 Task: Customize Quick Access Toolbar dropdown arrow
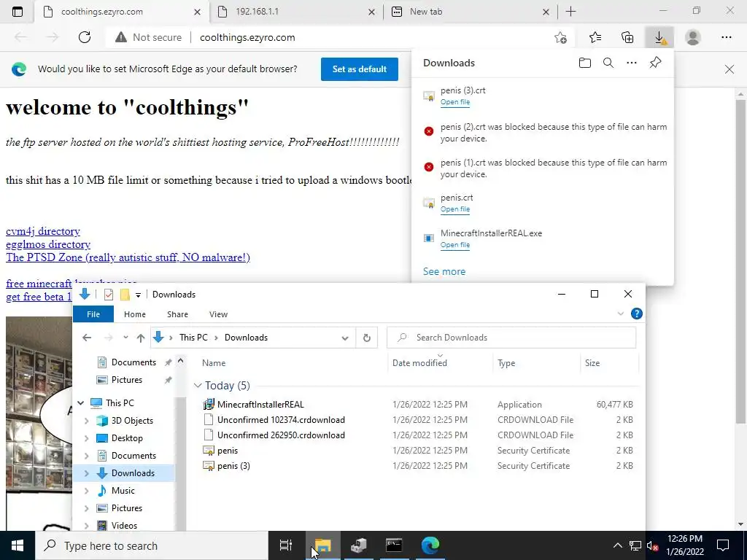[x=138, y=295]
